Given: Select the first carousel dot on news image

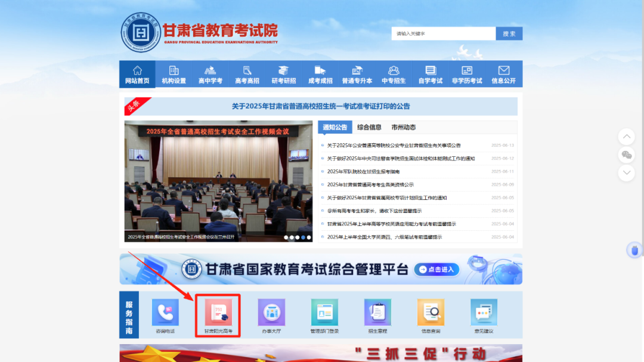Looking at the screenshot, I should (x=286, y=237).
